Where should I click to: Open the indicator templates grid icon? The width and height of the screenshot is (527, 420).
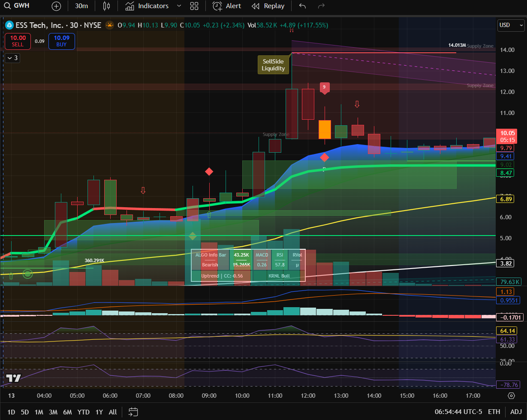click(194, 6)
